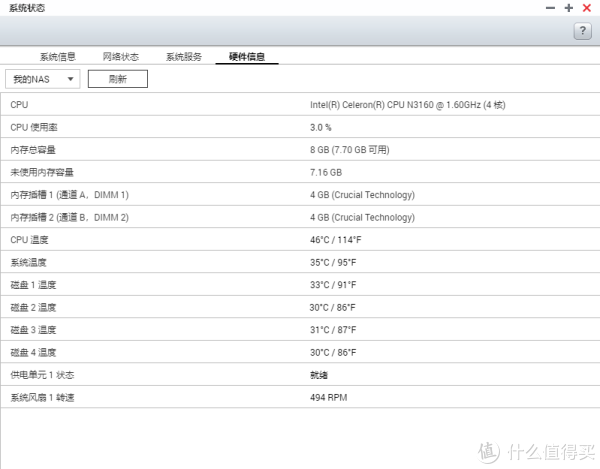Screen dimensions: 600x469
Task: Open the help question mark button
Action: 582,31
